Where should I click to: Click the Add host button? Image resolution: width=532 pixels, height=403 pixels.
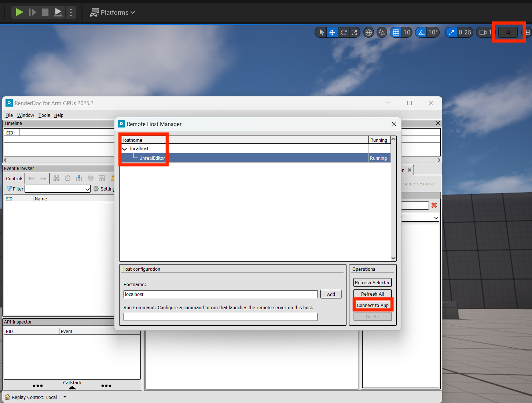[x=331, y=294]
